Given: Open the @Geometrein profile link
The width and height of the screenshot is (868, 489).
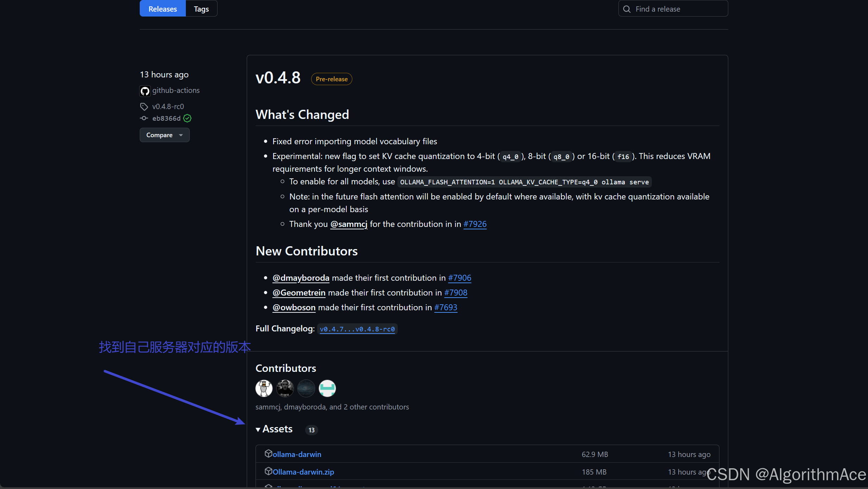Looking at the screenshot, I should (x=299, y=293).
